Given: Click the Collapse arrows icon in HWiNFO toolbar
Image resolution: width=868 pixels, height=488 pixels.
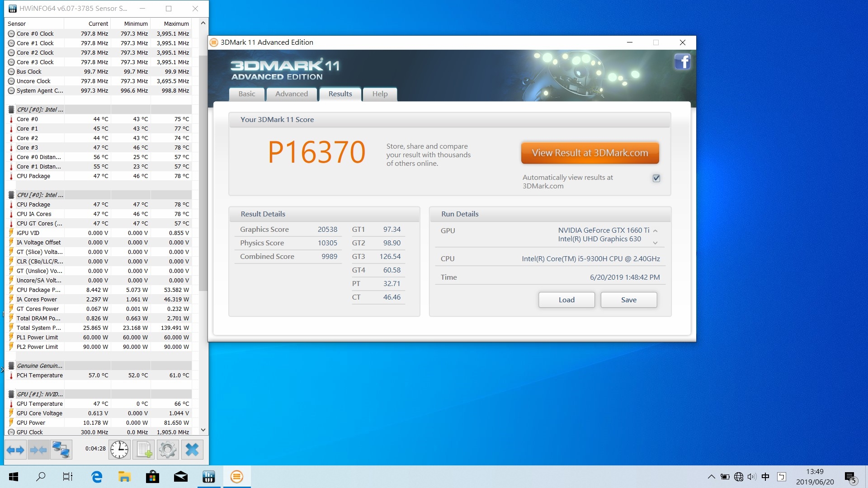Looking at the screenshot, I should pos(38,450).
